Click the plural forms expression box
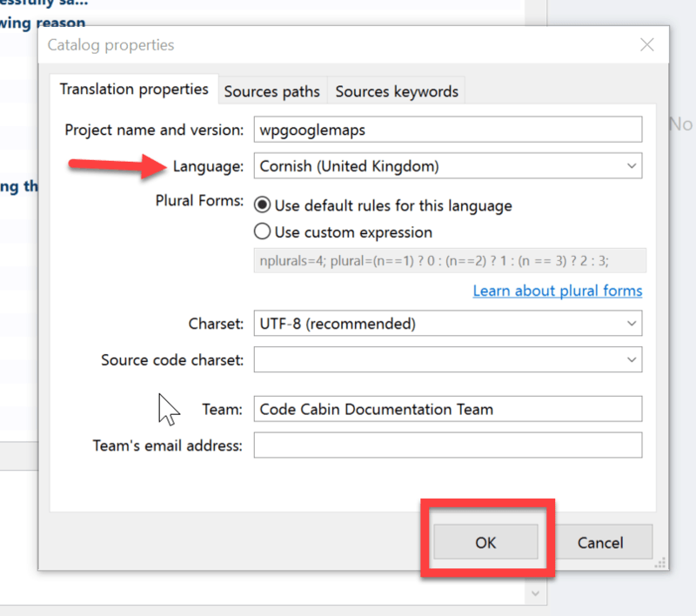This screenshot has height=616, width=696. click(450, 260)
